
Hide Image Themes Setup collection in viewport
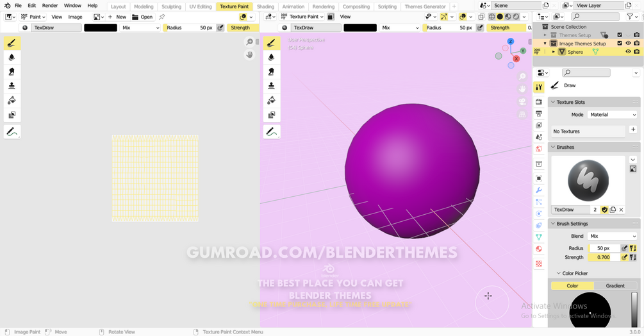click(x=628, y=43)
